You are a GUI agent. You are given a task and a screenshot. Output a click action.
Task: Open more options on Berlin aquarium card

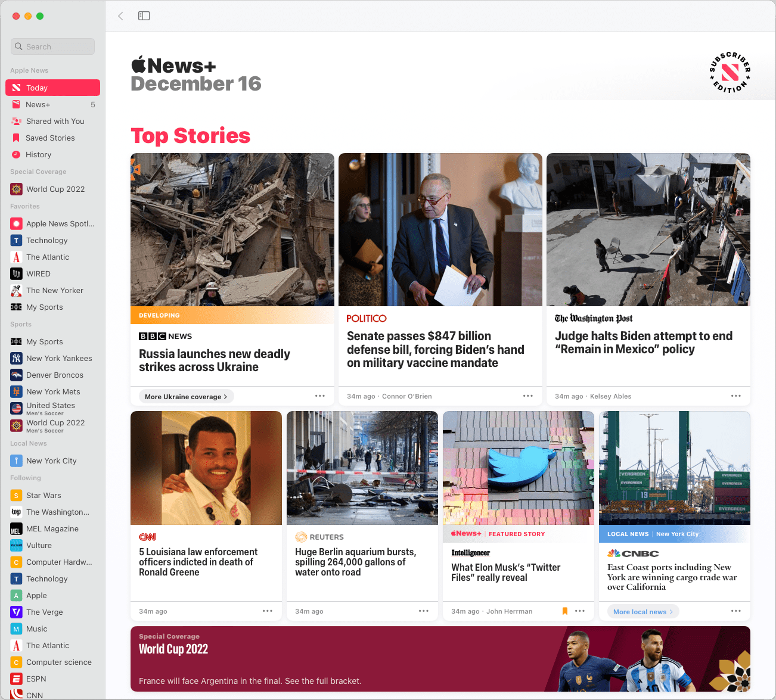424,611
